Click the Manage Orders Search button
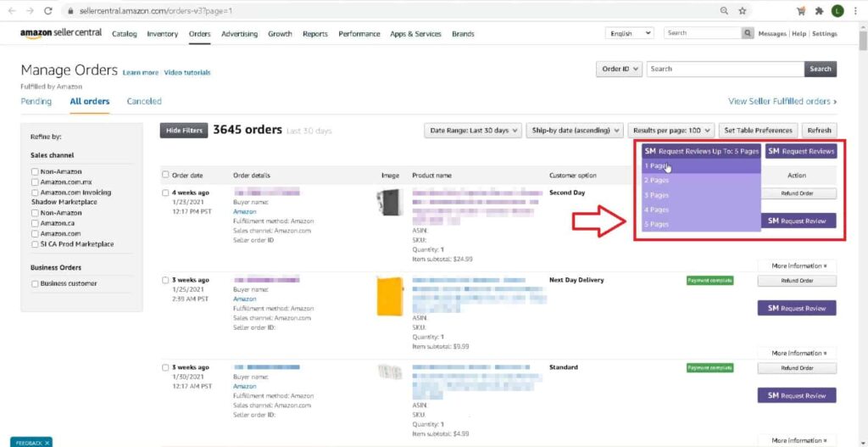Image resolution: width=868 pixels, height=447 pixels. pos(821,70)
